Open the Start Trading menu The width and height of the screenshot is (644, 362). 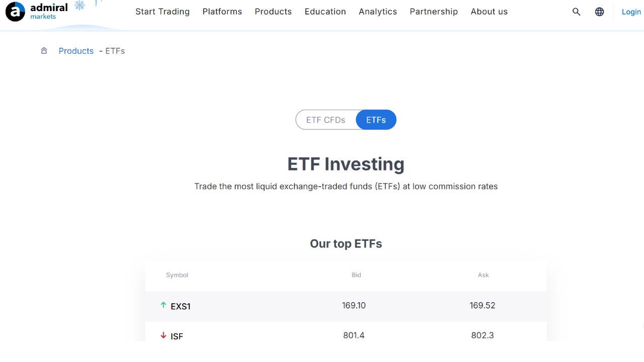coord(163,12)
